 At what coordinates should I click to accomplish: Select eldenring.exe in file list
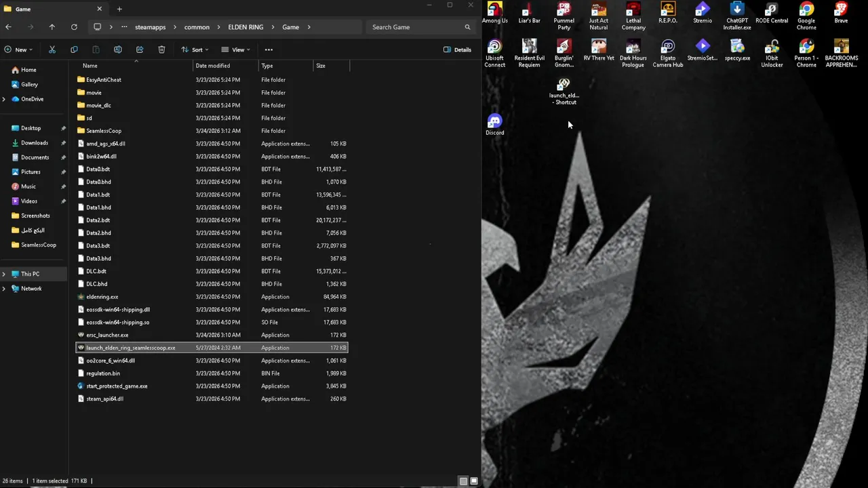[212, 297]
